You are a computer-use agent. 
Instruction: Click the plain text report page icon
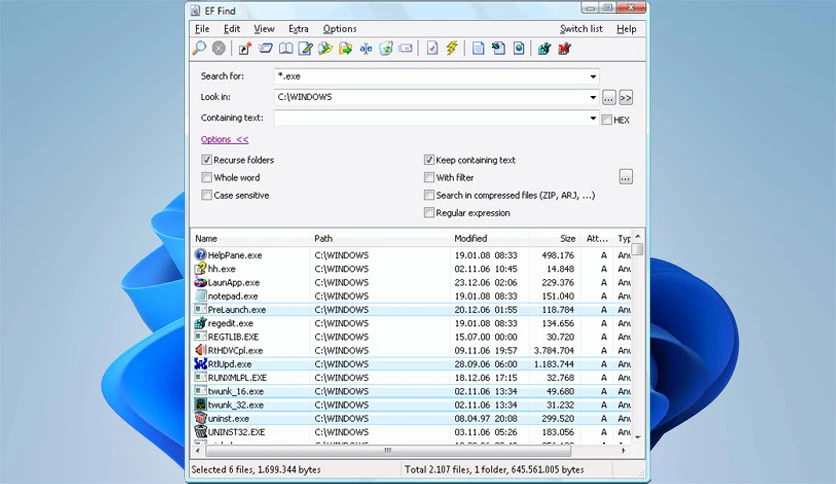[478, 49]
